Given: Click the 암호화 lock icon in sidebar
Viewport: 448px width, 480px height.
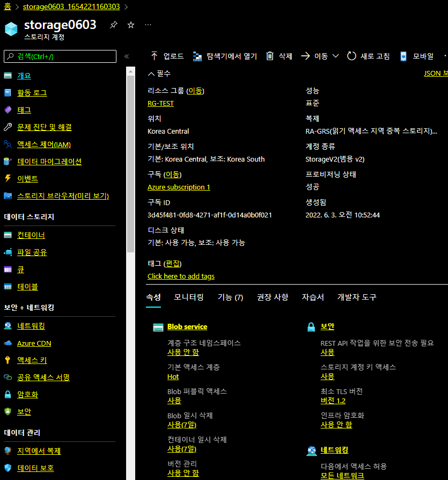Looking at the screenshot, I should tap(8, 395).
